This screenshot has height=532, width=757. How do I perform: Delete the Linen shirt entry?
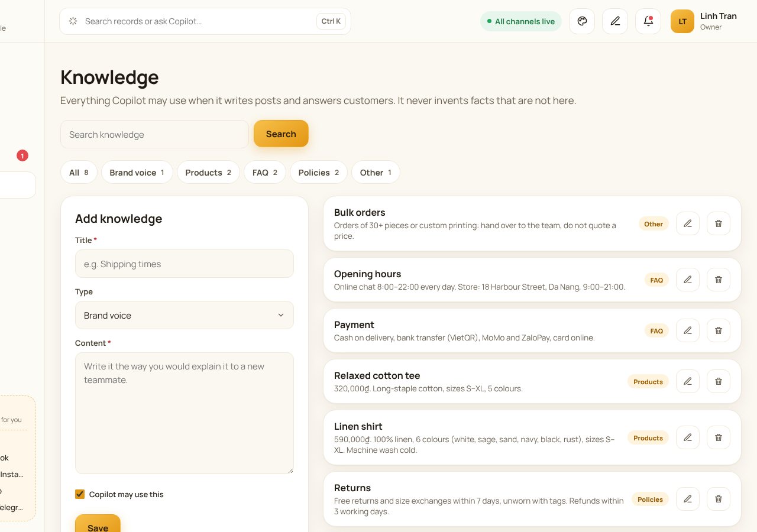coord(719,437)
